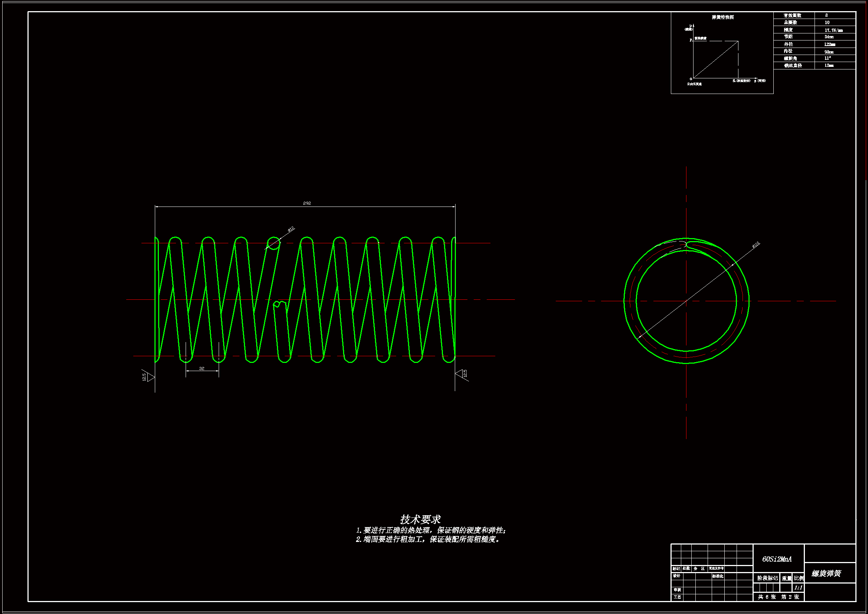Click the 有效圈数 table cell
This screenshot has width=868, height=614.
pos(792,16)
